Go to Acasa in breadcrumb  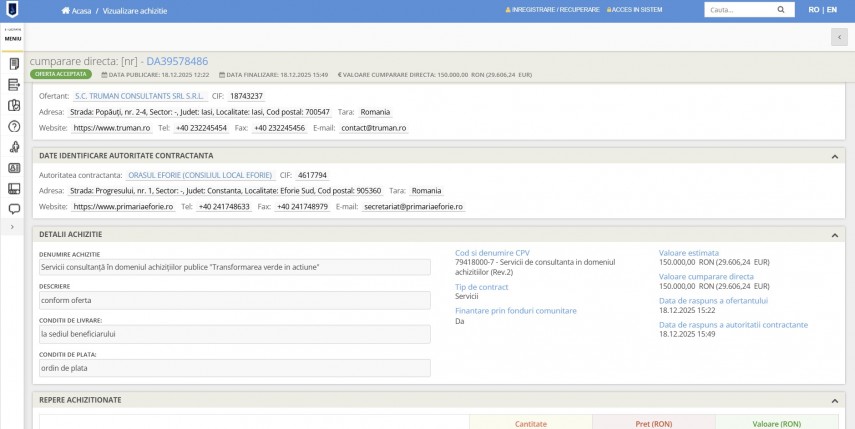[80, 10]
